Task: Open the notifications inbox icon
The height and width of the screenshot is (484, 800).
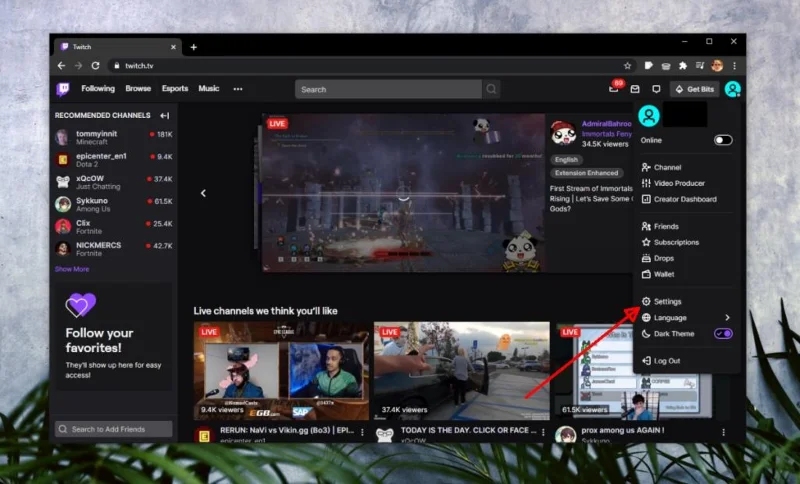Action: point(635,89)
